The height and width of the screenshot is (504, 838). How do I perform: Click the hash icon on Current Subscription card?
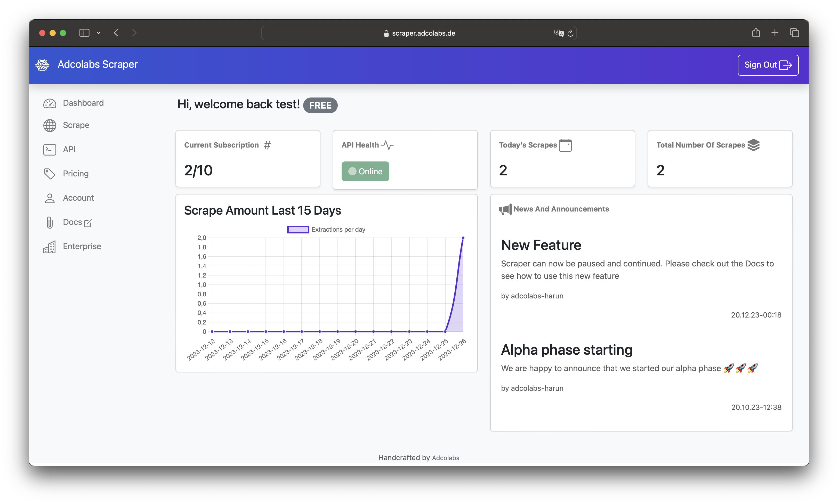click(267, 145)
